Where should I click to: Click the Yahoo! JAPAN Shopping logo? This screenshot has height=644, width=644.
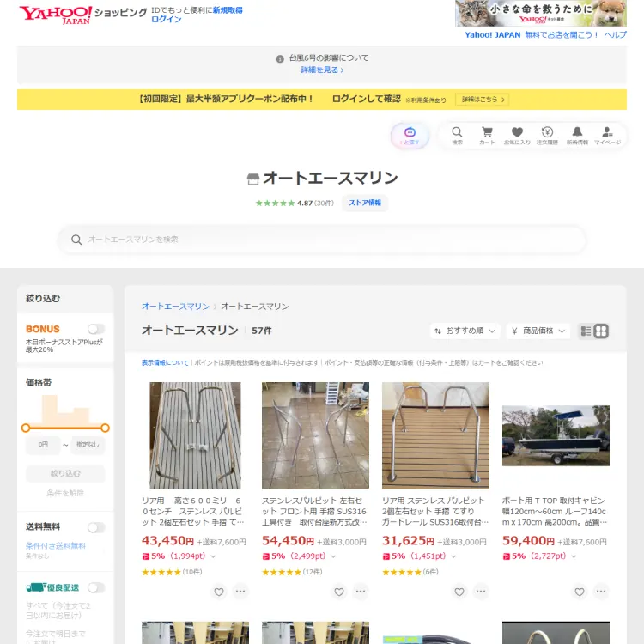pos(82,15)
